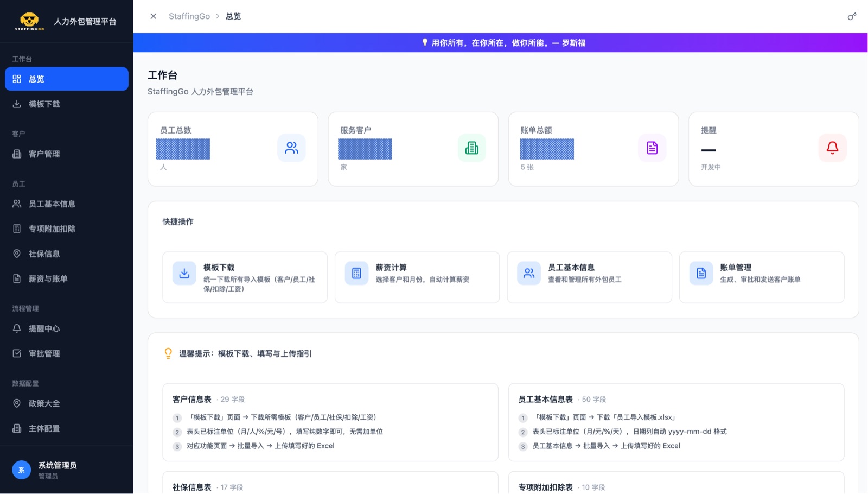The width and height of the screenshot is (868, 494).
Task: Open the 账单管理 quick action card
Action: 762,277
